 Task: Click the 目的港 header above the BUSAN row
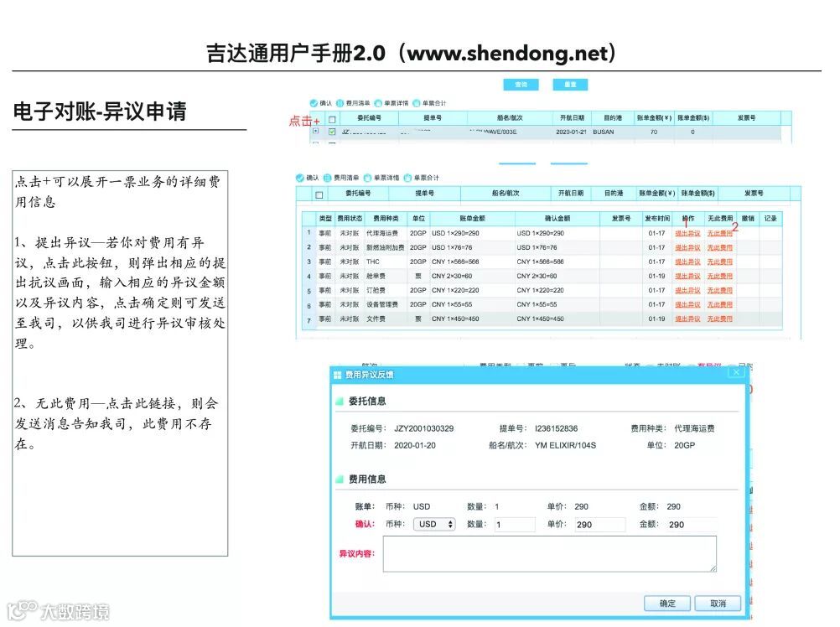pos(612,118)
